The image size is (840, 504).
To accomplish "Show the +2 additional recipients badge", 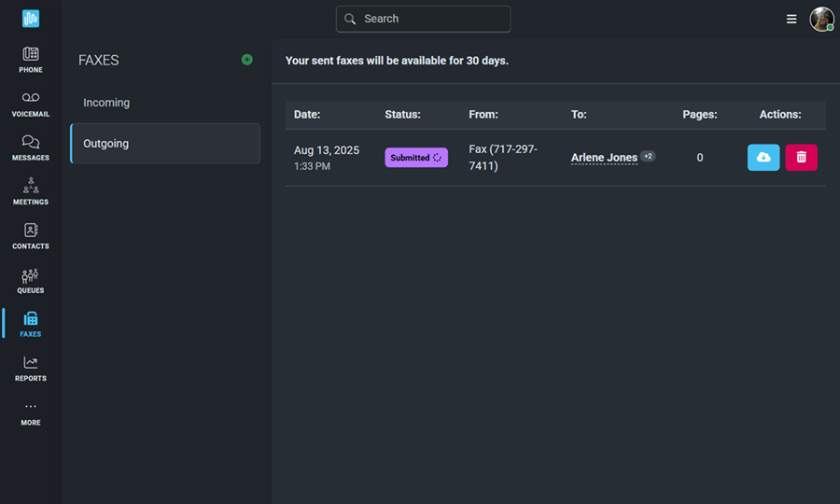I will tap(649, 157).
